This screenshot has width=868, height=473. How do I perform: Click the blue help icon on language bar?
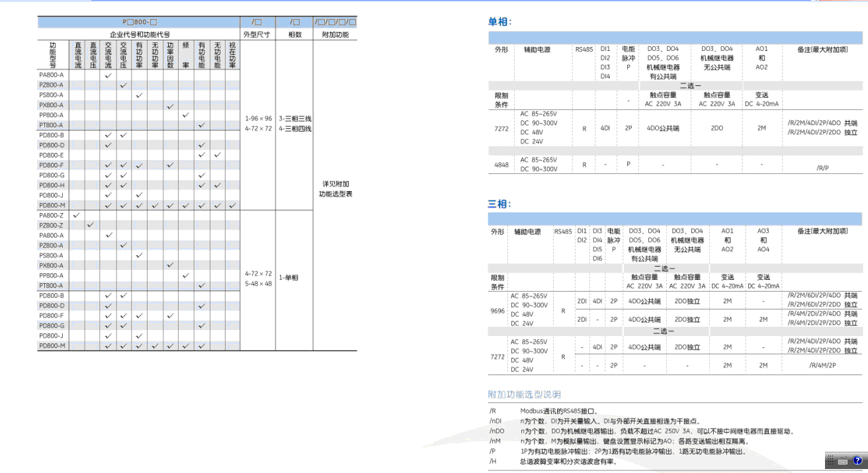[x=857, y=460]
